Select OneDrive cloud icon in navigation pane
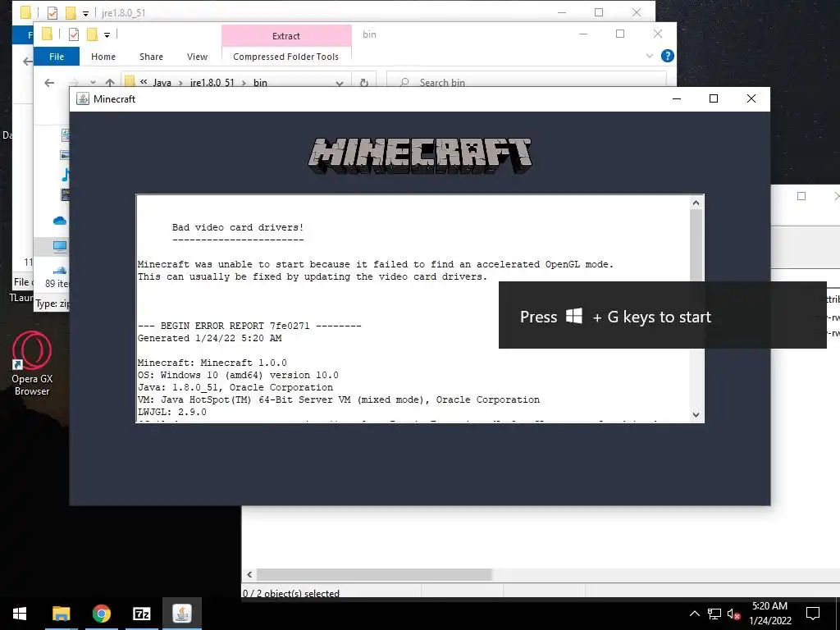840x630 pixels. (60, 220)
